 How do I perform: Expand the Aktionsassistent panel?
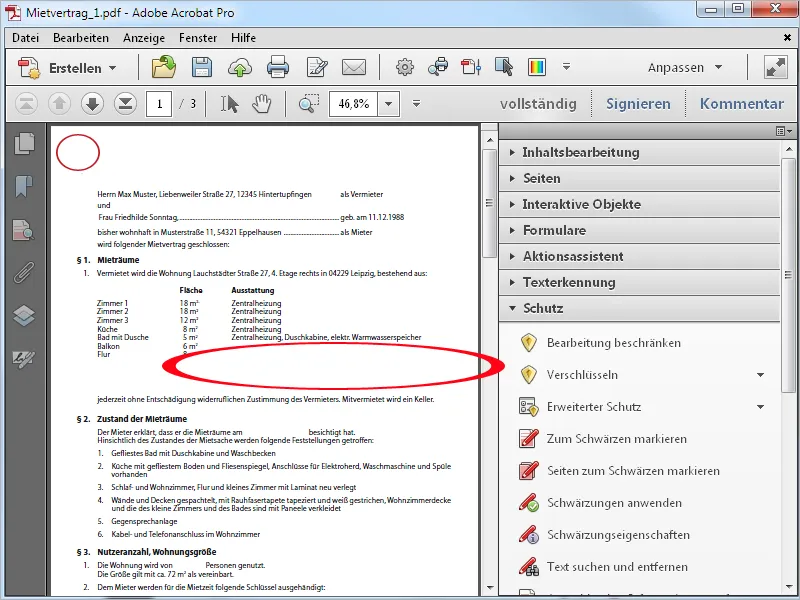pos(639,257)
